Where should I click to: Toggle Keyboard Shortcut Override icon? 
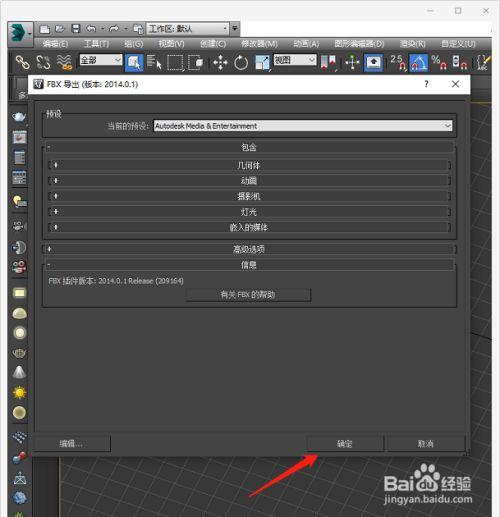pyautogui.click(x=373, y=62)
